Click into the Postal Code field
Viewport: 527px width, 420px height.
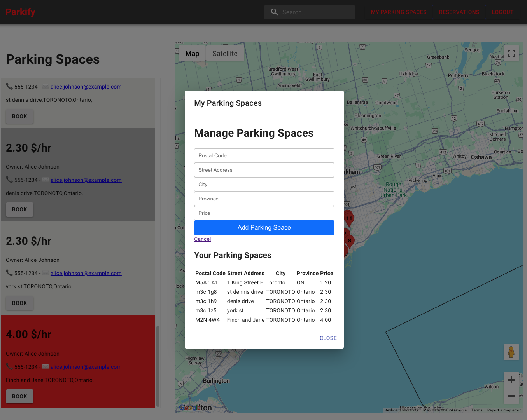[264, 155]
